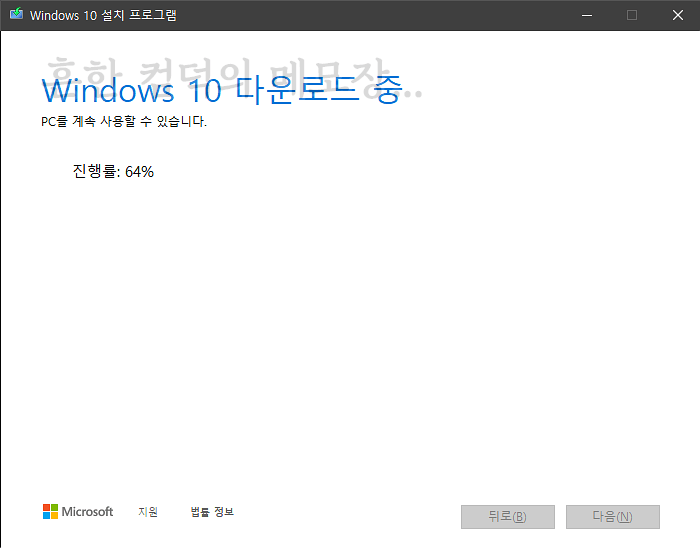Click the disabled maximize button
The image size is (700, 548).
(x=632, y=15)
